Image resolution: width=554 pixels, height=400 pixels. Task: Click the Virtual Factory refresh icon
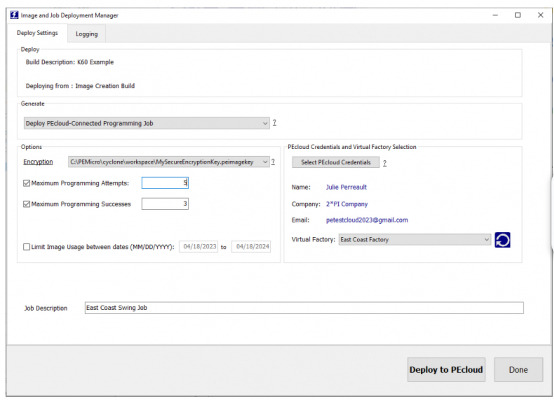(x=502, y=240)
